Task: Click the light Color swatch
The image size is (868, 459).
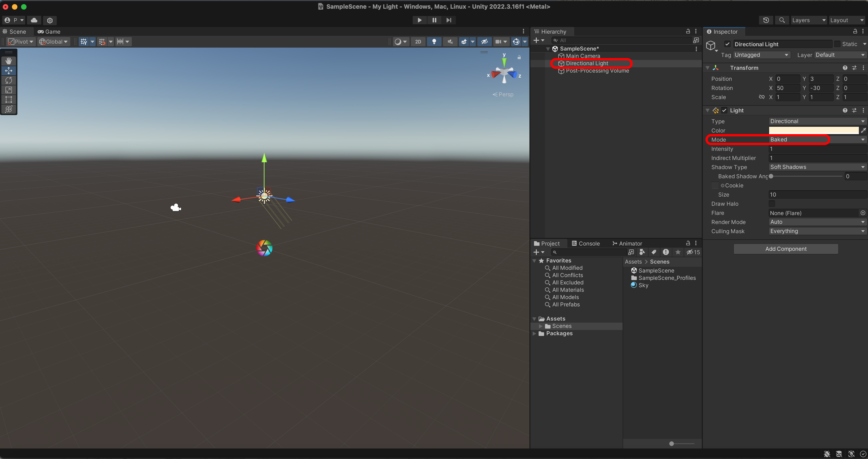Action: click(813, 130)
